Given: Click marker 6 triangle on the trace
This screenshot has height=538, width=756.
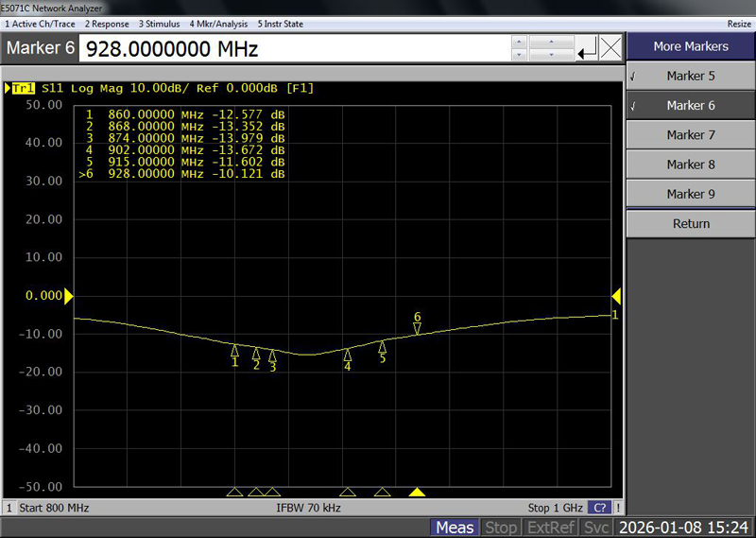Looking at the screenshot, I should pyautogui.click(x=417, y=328).
